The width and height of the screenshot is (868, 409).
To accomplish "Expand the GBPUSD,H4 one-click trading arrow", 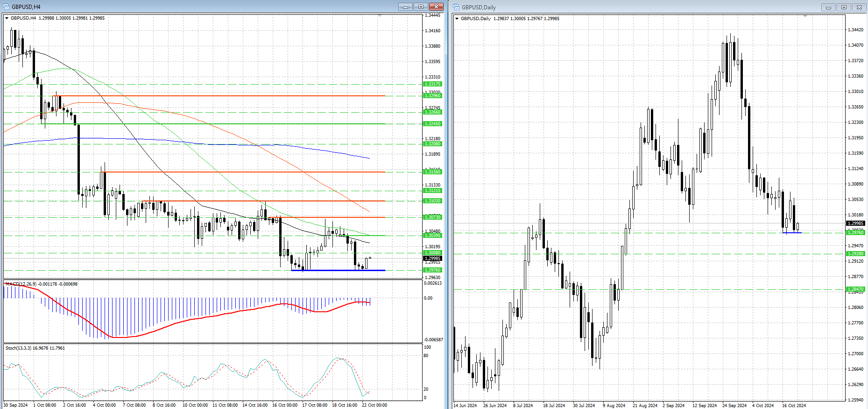I will pos(7,18).
